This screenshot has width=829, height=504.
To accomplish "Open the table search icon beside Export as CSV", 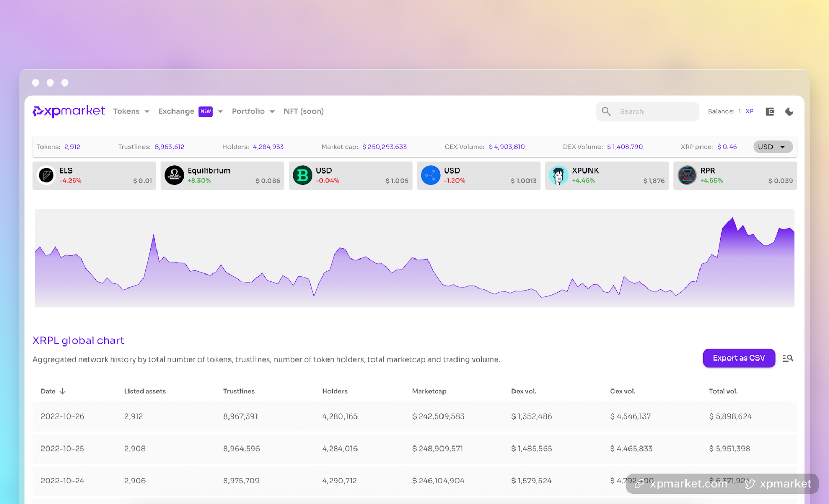I will coord(788,358).
